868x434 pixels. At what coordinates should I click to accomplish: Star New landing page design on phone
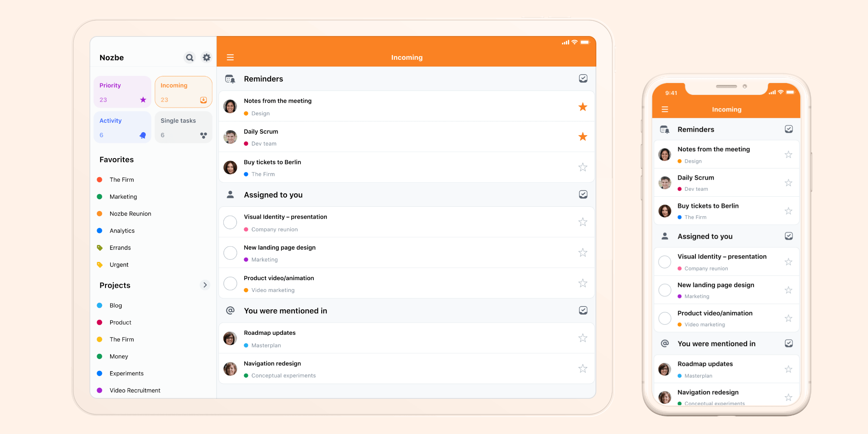[788, 290]
